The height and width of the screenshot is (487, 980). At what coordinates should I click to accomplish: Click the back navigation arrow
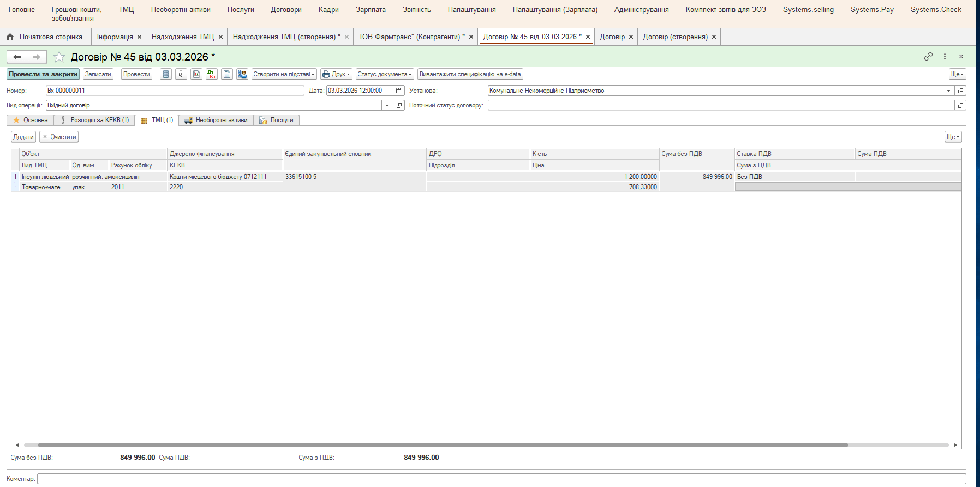coord(17,57)
